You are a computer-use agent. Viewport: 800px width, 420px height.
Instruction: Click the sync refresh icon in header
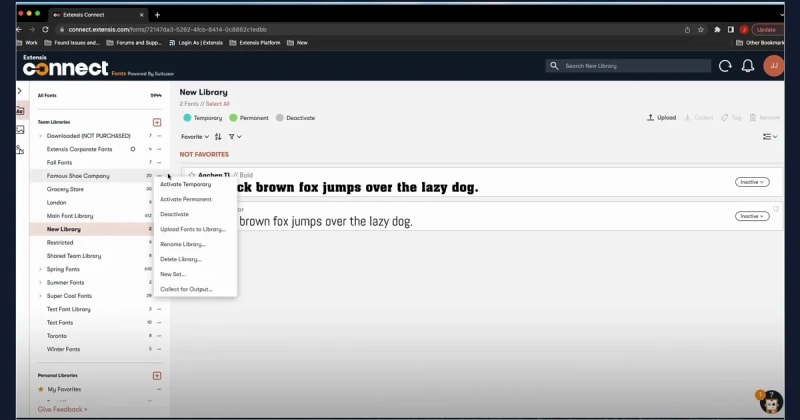725,66
